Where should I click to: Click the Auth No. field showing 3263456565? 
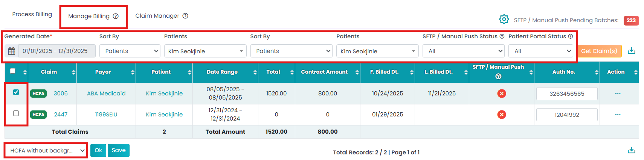pyautogui.click(x=566, y=94)
